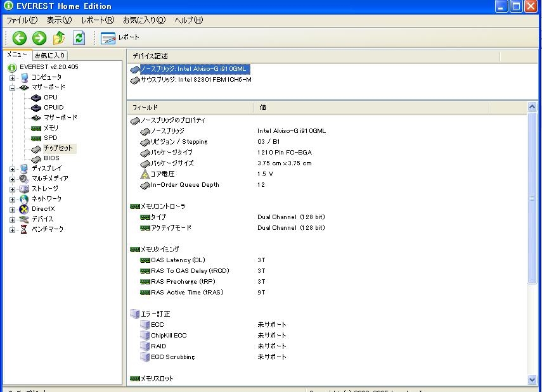Select the サウスブリッジ Intel 82801FBM device row
This screenshot has height=392, width=542.
(x=195, y=80)
